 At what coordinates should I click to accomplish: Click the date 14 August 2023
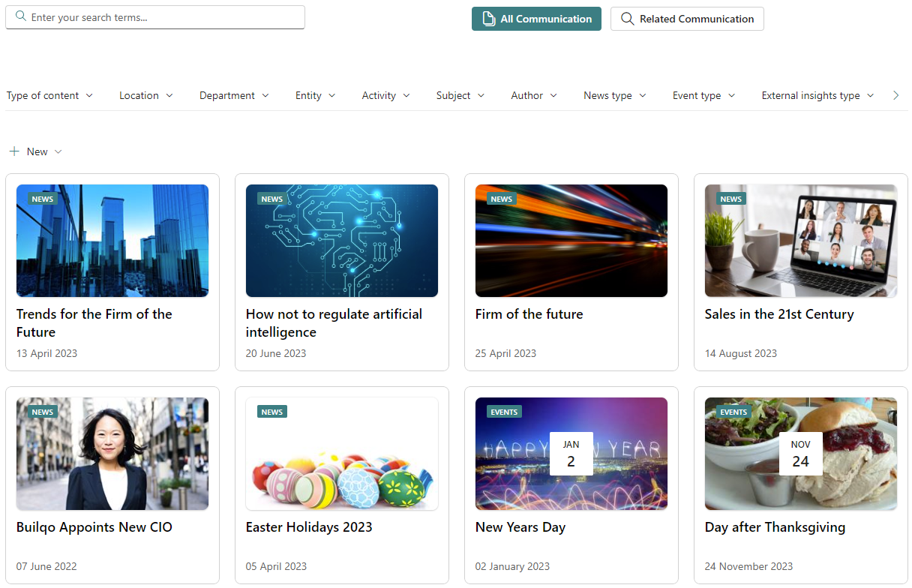point(741,353)
